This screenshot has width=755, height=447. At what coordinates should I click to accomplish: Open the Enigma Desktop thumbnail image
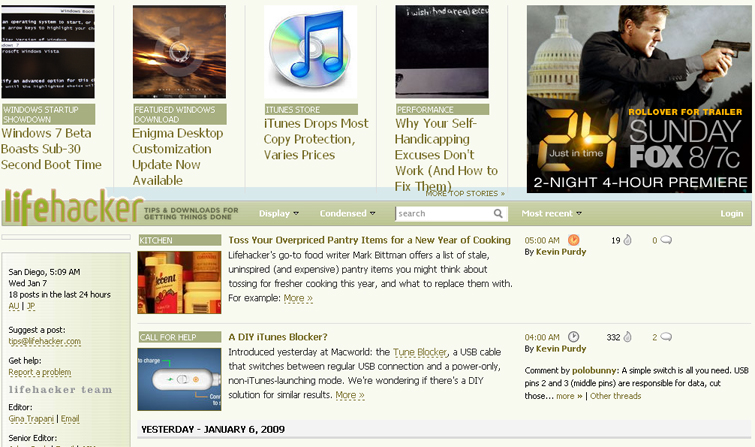(179, 52)
